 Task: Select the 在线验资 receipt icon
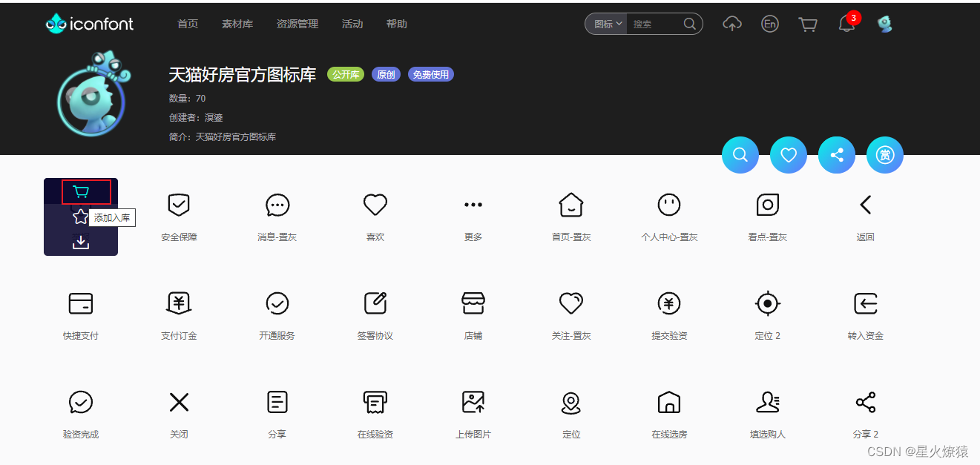click(375, 402)
